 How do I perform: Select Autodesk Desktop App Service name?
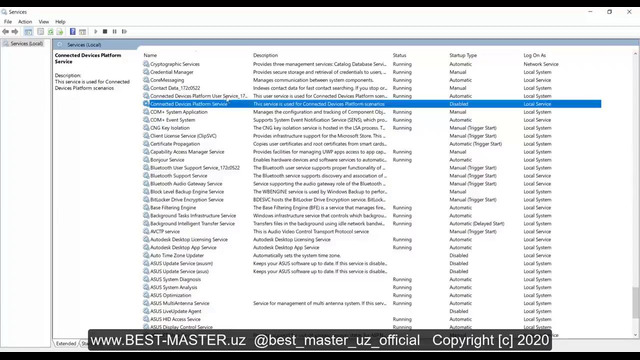click(x=183, y=247)
